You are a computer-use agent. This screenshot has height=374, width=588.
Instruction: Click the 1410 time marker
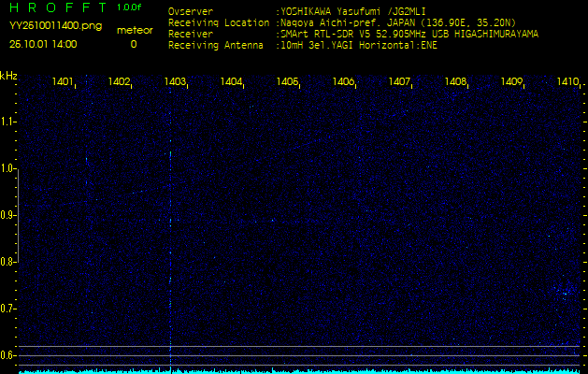pyautogui.click(x=567, y=81)
